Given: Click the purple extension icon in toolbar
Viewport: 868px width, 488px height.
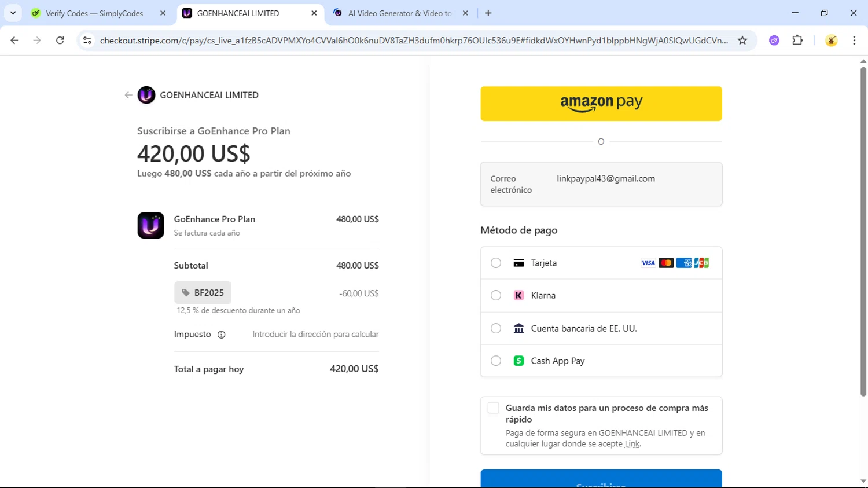Looking at the screenshot, I should click(774, 41).
